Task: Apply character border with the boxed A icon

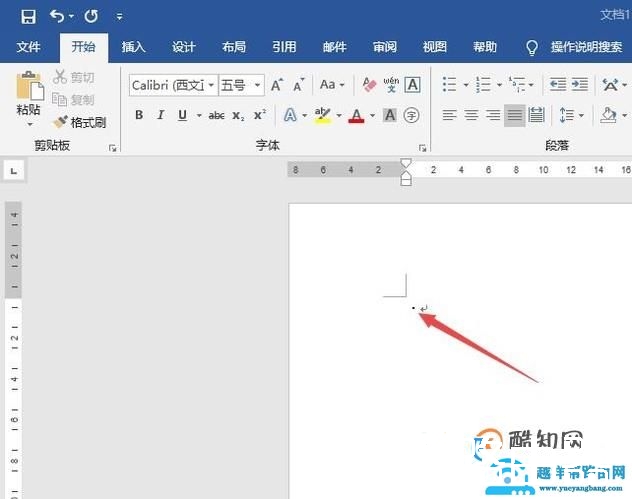Action: (413, 85)
